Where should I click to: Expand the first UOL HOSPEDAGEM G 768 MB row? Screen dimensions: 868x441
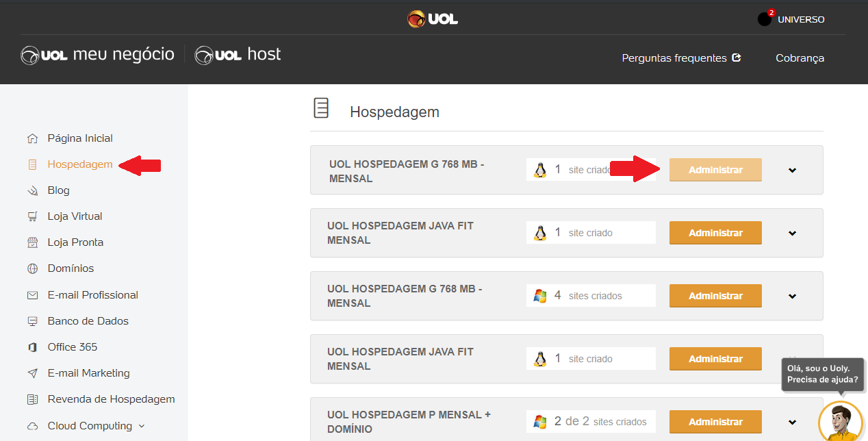point(792,170)
